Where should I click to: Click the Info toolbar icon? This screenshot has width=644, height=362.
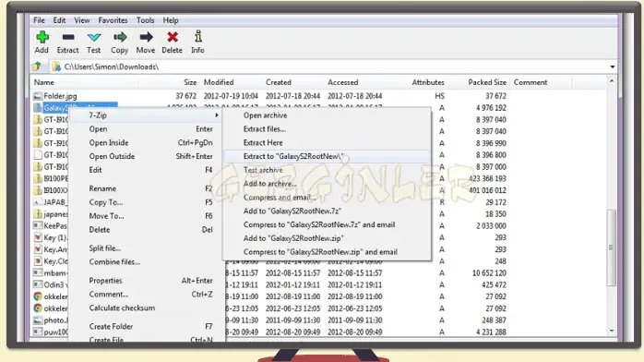coord(198,37)
